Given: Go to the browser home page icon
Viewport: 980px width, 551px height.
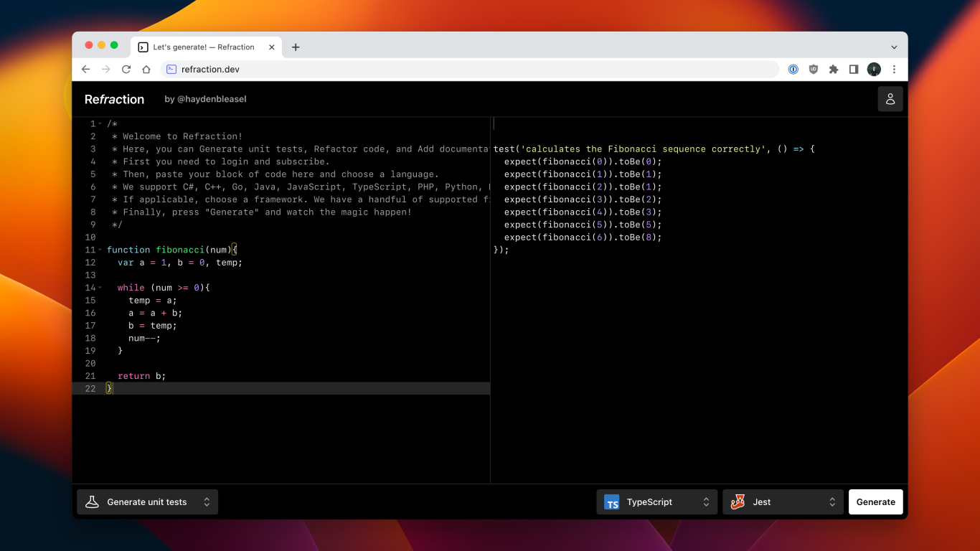Looking at the screenshot, I should 146,70.
